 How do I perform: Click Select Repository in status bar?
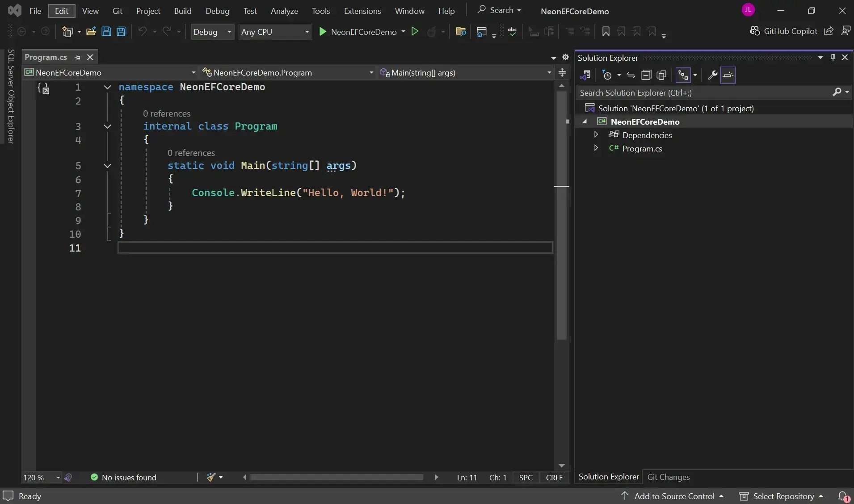(x=782, y=496)
